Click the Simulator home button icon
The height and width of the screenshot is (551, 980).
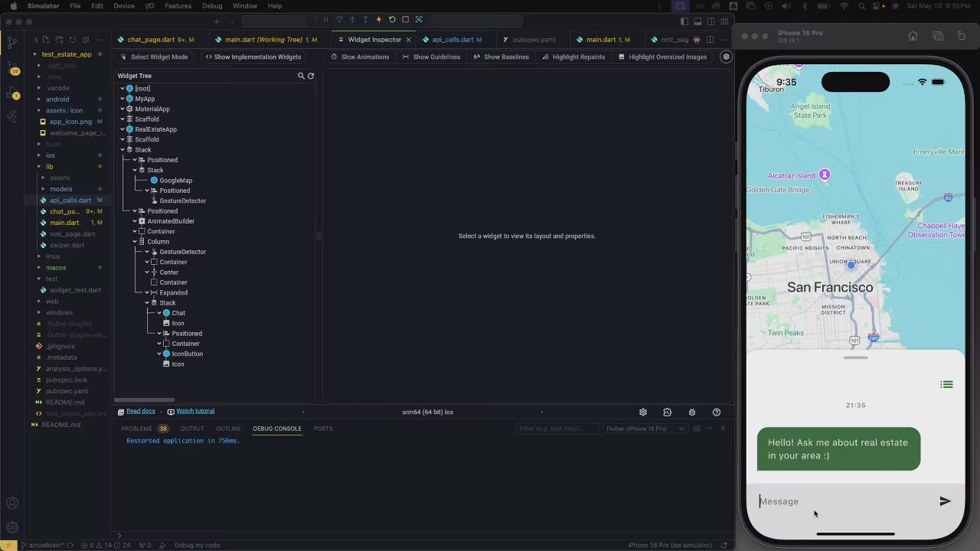(x=913, y=36)
